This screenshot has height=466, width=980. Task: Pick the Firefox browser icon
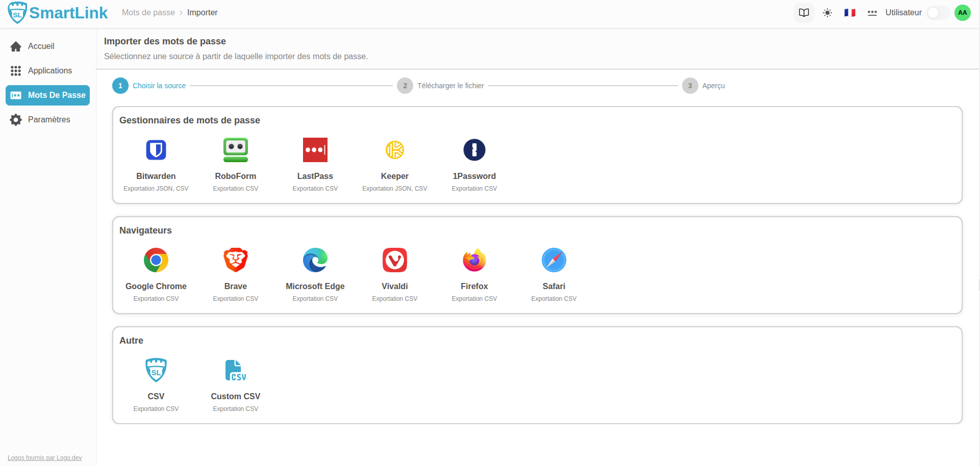(x=474, y=261)
